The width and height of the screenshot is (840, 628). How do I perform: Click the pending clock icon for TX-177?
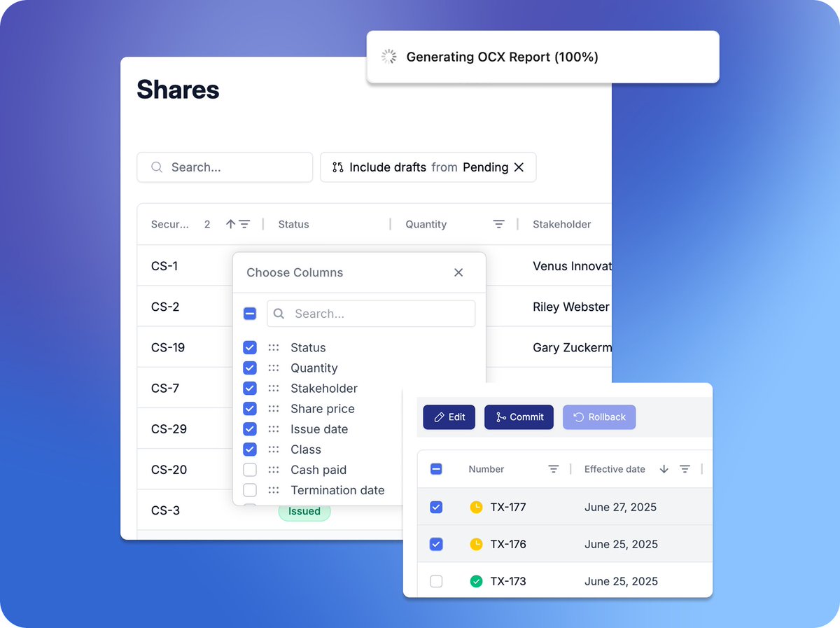tap(476, 507)
